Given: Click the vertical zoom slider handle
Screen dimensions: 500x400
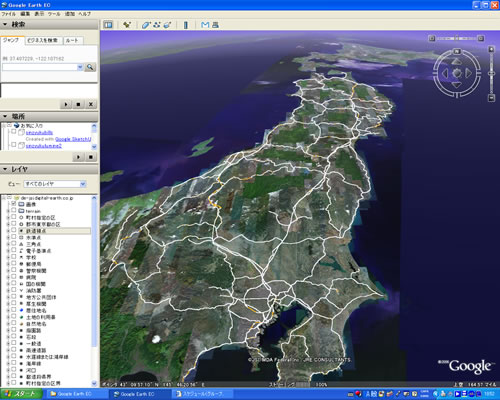Looking at the screenshot, I should tap(491, 73).
